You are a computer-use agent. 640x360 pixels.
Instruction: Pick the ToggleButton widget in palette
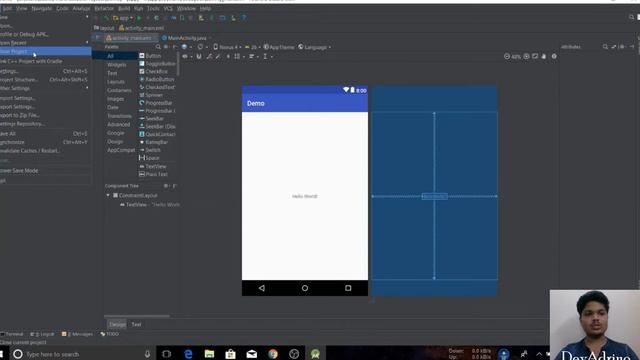158,64
